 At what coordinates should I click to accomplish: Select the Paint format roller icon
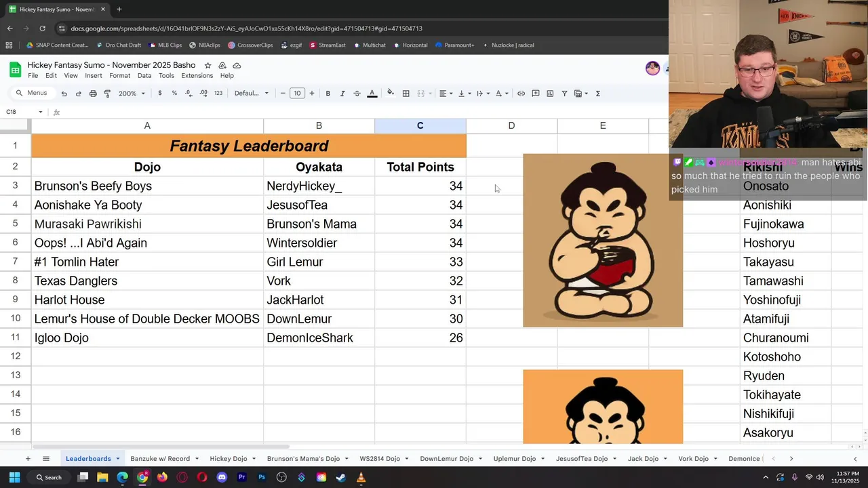pos(107,94)
